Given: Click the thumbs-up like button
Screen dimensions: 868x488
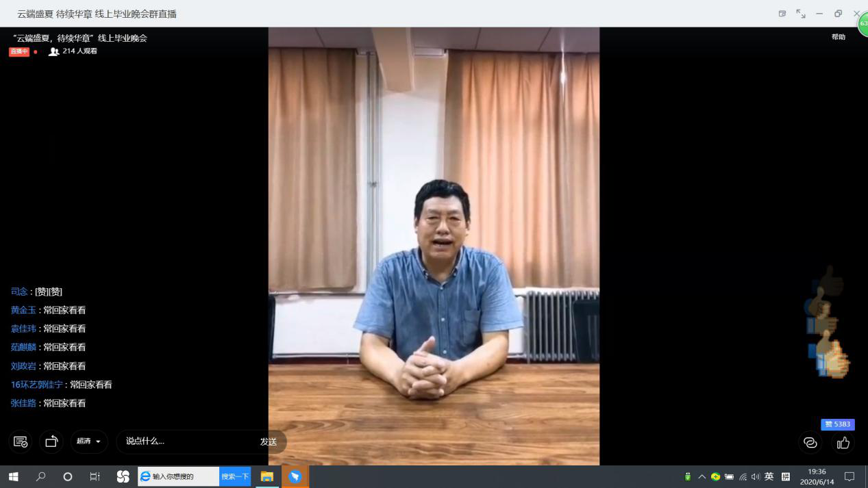Looking at the screenshot, I should pyautogui.click(x=843, y=443).
